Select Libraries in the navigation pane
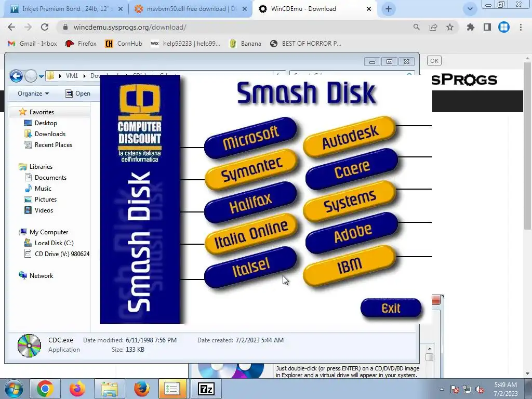 [x=41, y=167]
